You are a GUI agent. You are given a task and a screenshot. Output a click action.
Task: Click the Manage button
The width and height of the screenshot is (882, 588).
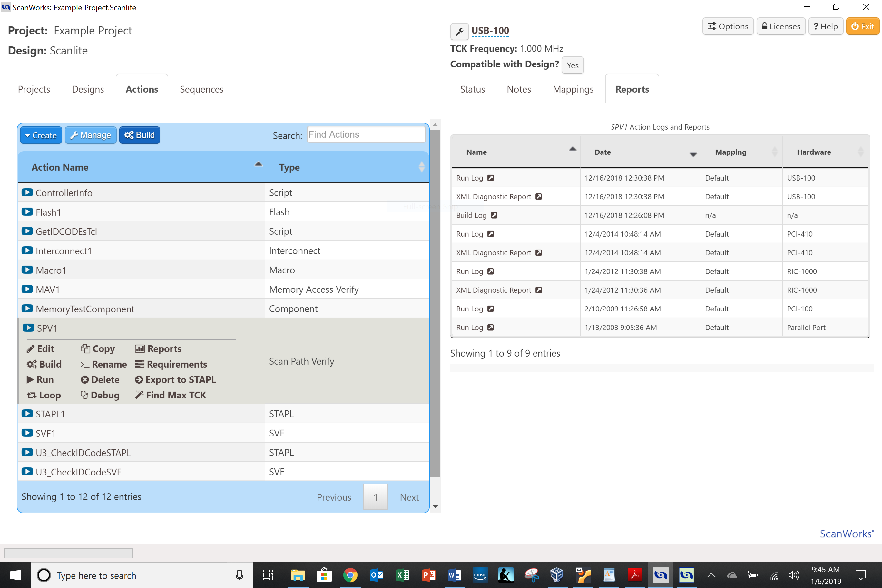[x=91, y=135]
